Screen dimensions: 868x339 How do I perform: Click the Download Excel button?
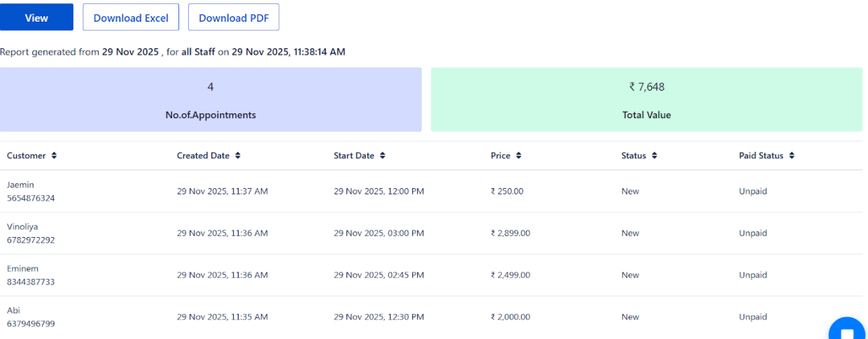click(x=131, y=18)
